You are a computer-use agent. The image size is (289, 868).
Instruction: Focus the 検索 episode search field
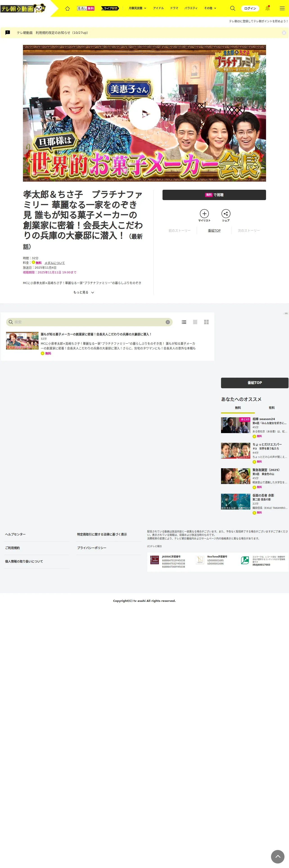(89, 322)
